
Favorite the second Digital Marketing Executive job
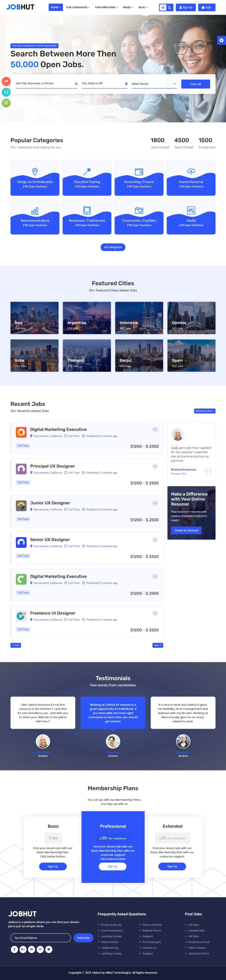[155, 577]
